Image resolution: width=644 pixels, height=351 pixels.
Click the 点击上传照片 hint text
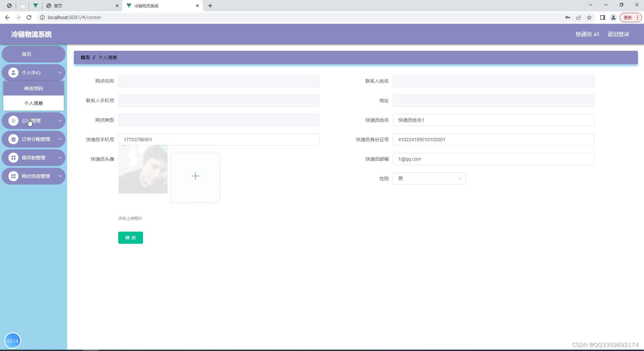(130, 219)
